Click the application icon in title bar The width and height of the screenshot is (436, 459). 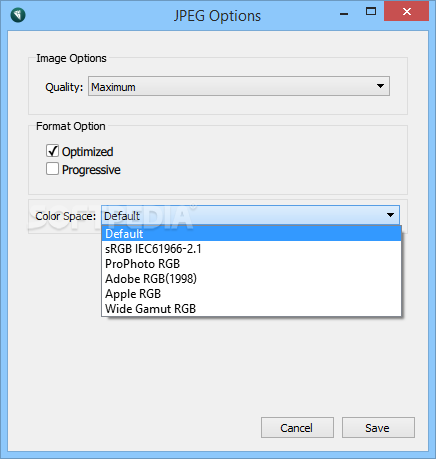(18, 15)
